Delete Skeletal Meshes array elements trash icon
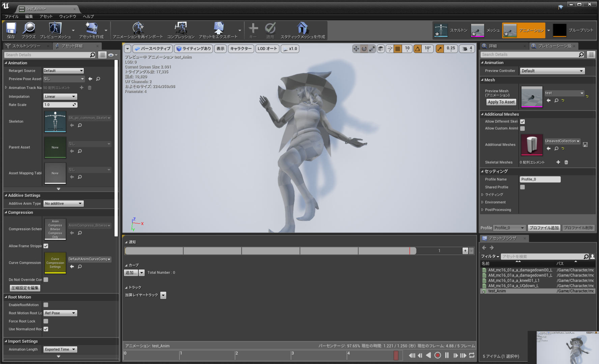This screenshot has height=364, width=599. point(566,162)
